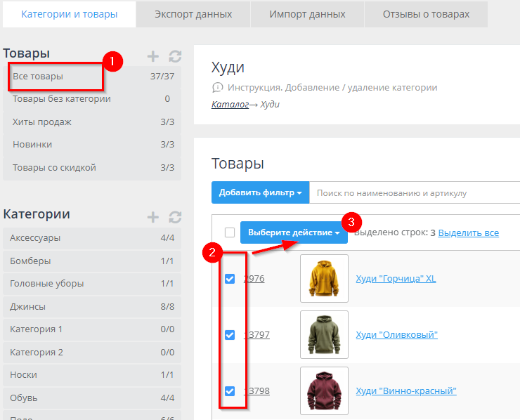Open the wine-red hoodie thumbnail
520x420 pixels.
[x=324, y=391]
